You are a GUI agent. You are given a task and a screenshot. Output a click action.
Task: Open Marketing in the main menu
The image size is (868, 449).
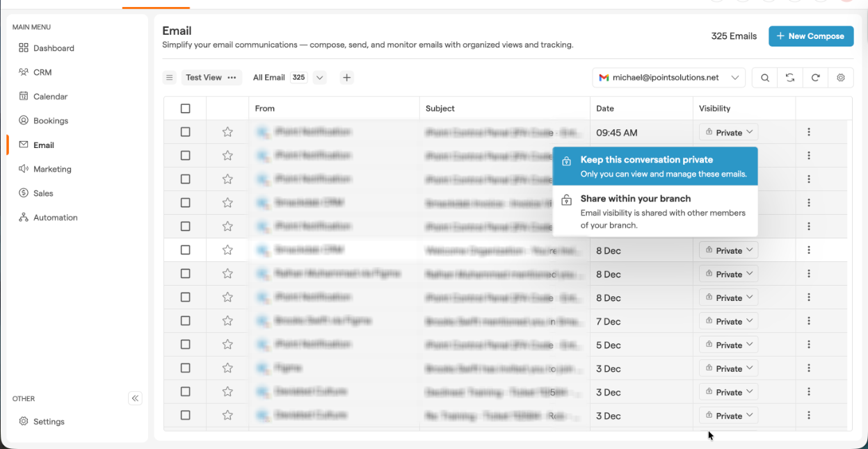[52, 169]
